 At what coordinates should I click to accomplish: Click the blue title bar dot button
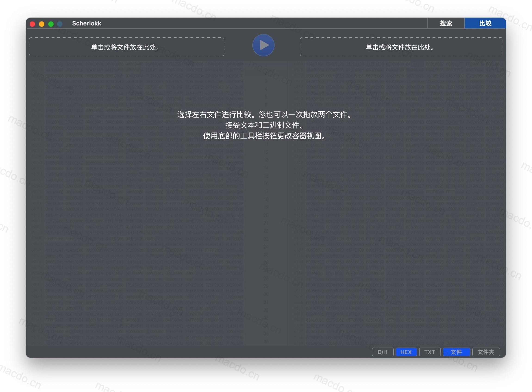60,24
